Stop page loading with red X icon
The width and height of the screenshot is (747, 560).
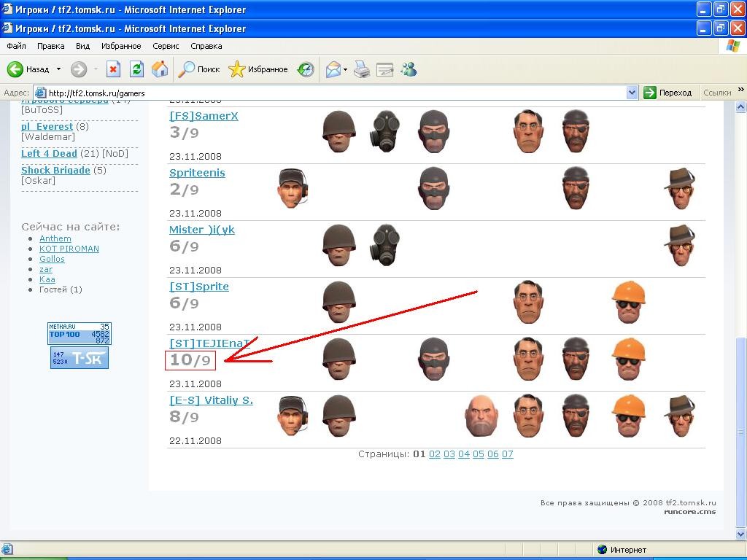[x=113, y=69]
